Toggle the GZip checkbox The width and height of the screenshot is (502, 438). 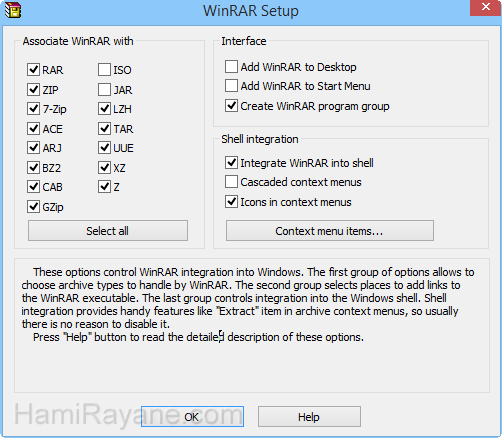click(x=33, y=207)
